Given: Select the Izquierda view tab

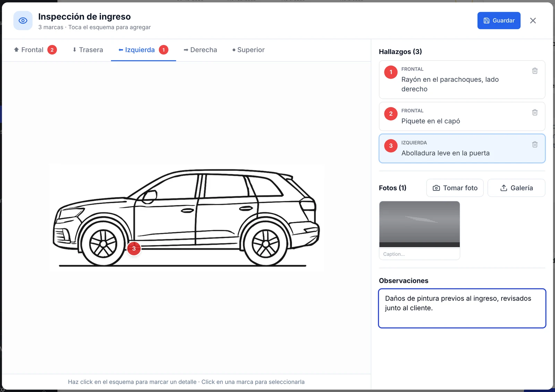Looking at the screenshot, I should click(x=143, y=50).
